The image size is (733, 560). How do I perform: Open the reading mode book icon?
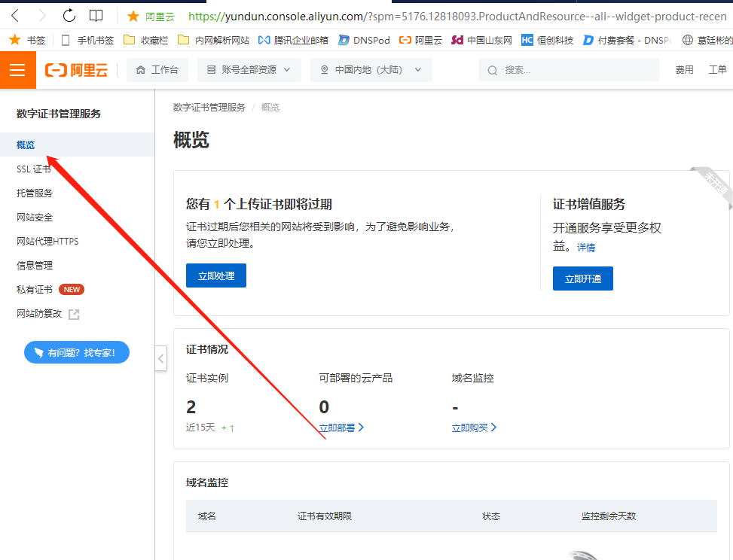(96, 16)
